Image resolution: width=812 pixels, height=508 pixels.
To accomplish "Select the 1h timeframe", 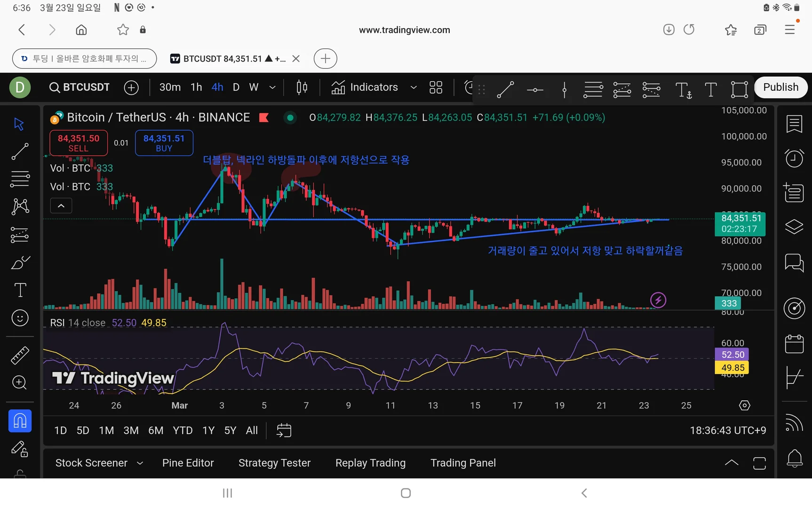I will click(x=196, y=87).
